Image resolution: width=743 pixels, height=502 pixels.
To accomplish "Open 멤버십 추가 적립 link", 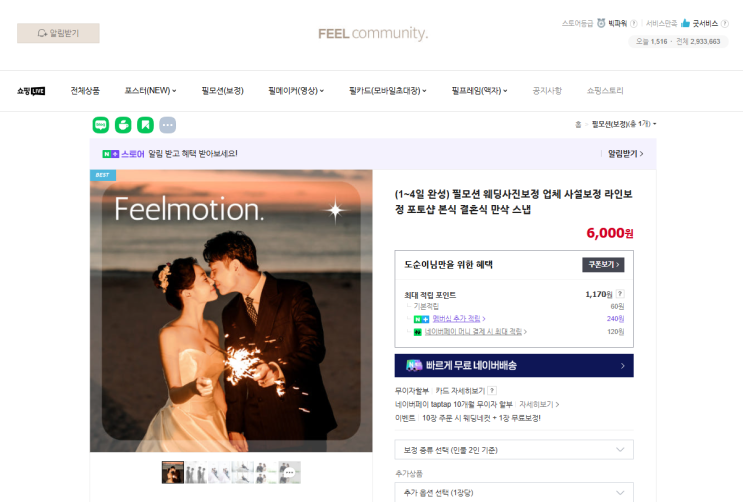I will point(459,319).
